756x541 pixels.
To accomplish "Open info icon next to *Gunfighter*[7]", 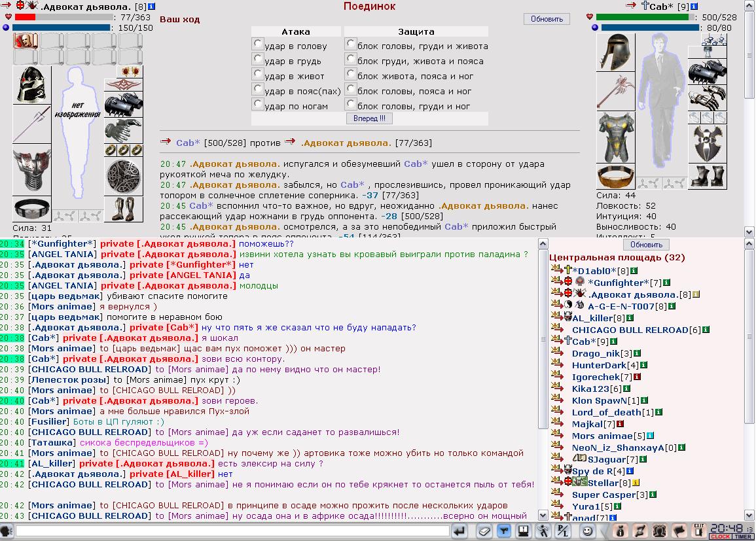I will 666,283.
